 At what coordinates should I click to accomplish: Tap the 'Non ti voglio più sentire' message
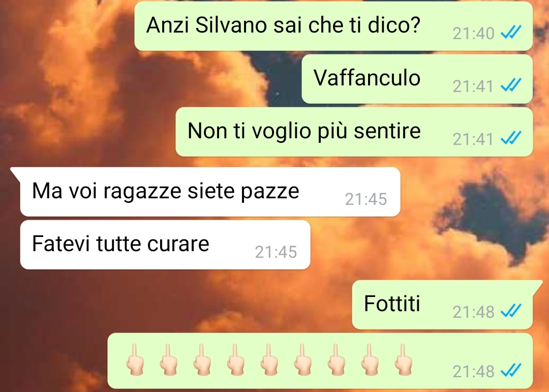[x=354, y=132]
